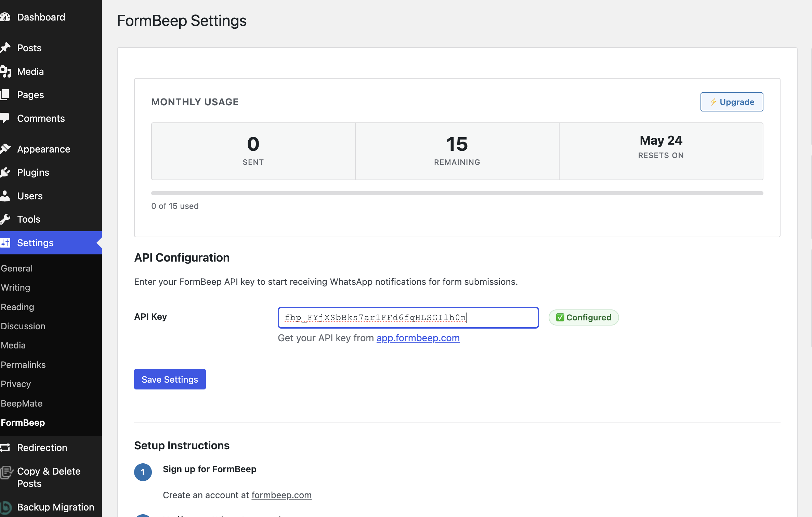
Task: Click the MONTHLY USAGE label
Action: click(x=195, y=102)
